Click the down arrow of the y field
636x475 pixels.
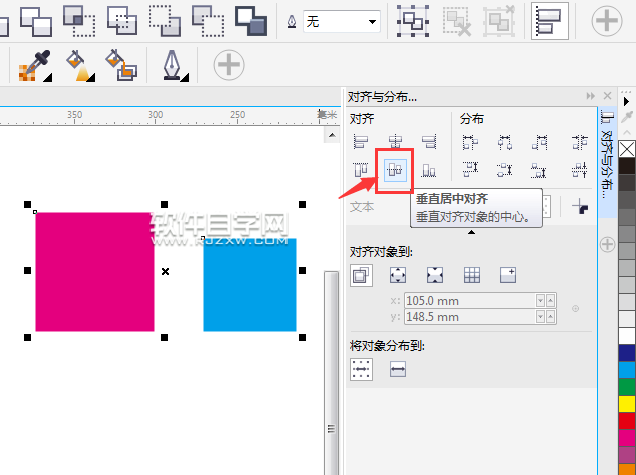(540, 316)
